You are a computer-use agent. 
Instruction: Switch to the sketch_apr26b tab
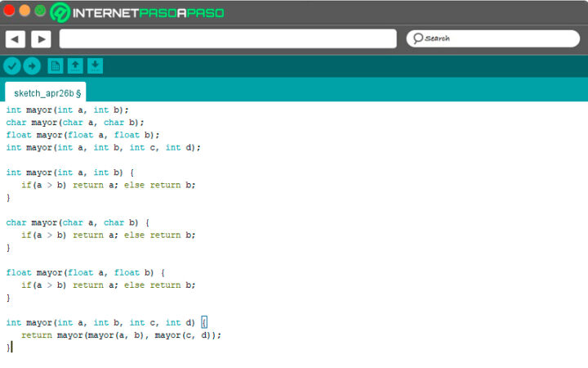pos(46,92)
